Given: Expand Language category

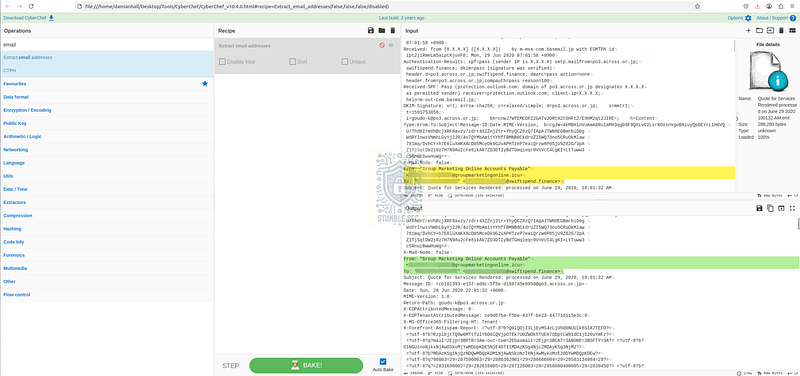Looking at the screenshot, I should tap(107, 163).
